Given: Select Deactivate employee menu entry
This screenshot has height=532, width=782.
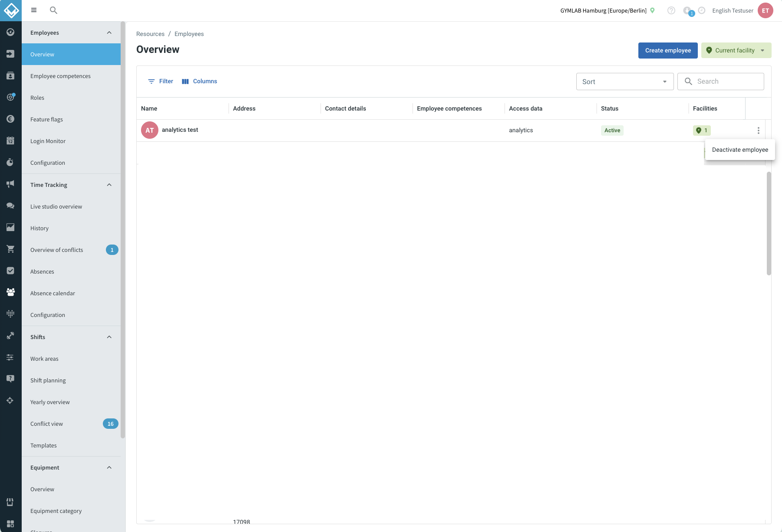Looking at the screenshot, I should tap(740, 150).
